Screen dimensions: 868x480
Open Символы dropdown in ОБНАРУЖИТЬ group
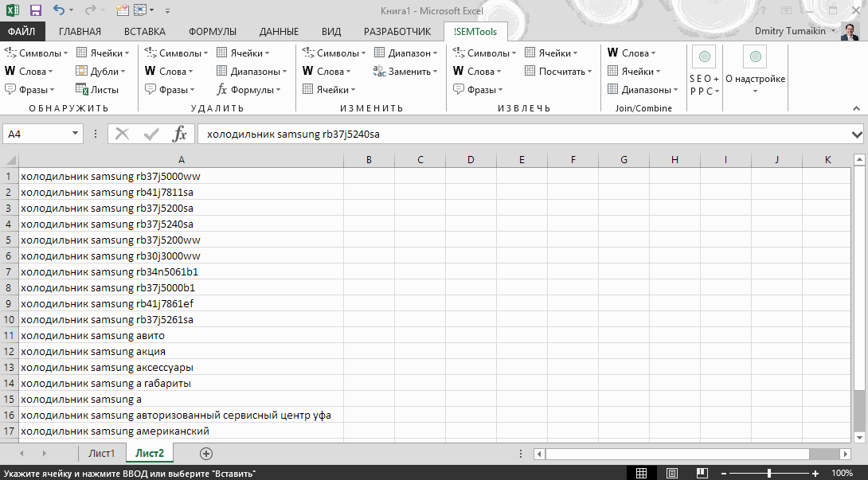click(x=36, y=53)
